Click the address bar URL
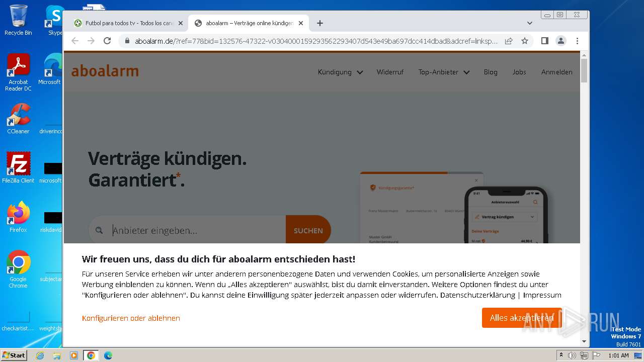Screen dimensions: 644x362 click(x=316, y=41)
